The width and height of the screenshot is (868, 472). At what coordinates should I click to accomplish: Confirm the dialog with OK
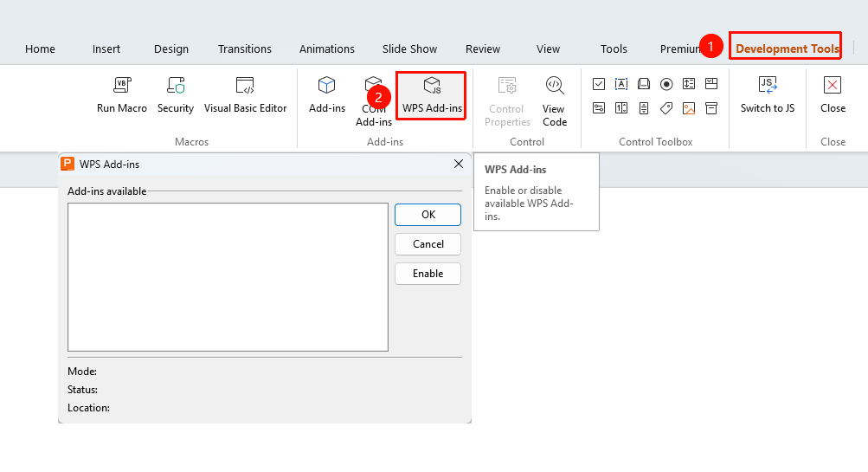[428, 215]
